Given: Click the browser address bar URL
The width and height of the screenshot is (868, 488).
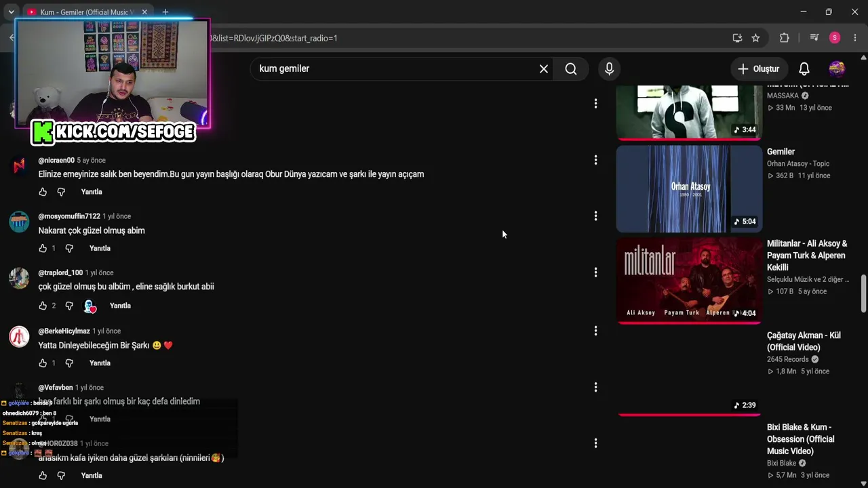Looking at the screenshot, I should pyautogui.click(x=275, y=38).
